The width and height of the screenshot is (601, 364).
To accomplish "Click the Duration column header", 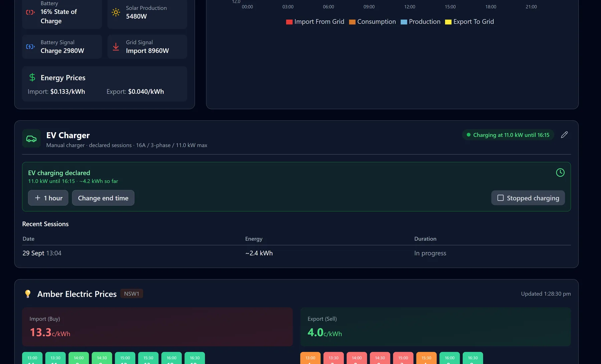I will 425,239.
